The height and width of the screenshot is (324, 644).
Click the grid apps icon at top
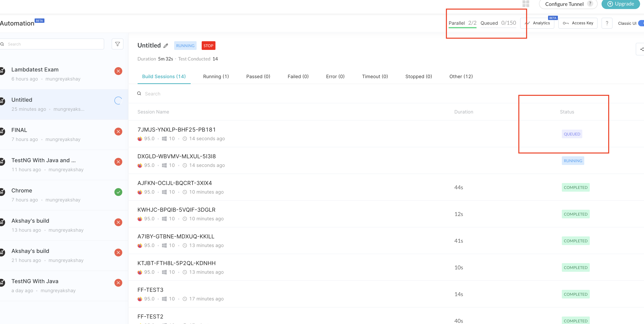tap(526, 4)
